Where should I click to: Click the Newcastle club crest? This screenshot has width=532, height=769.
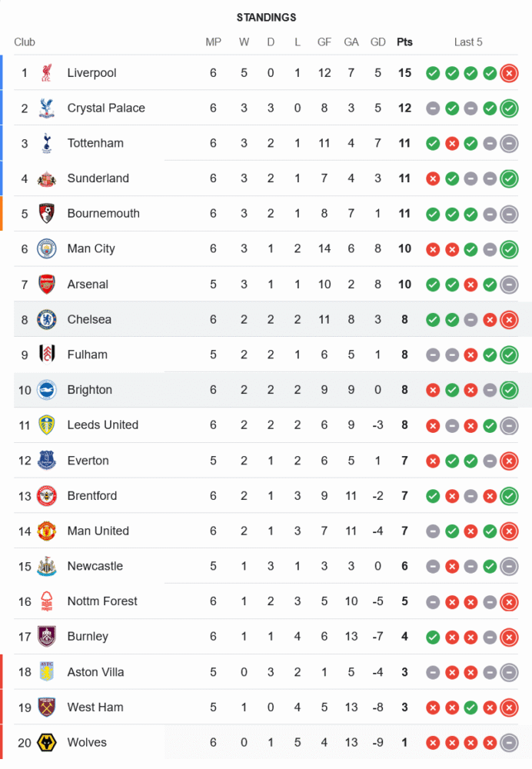pyautogui.click(x=47, y=567)
